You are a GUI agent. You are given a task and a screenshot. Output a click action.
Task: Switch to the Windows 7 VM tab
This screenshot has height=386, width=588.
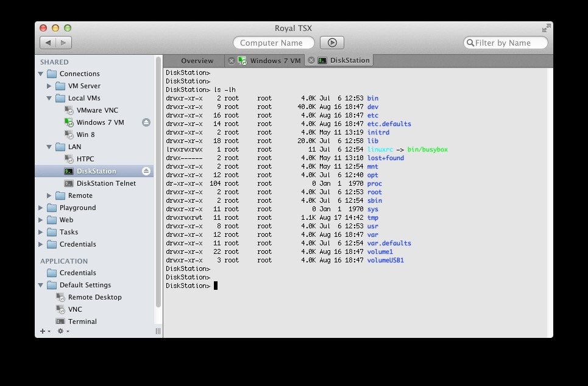tap(275, 61)
